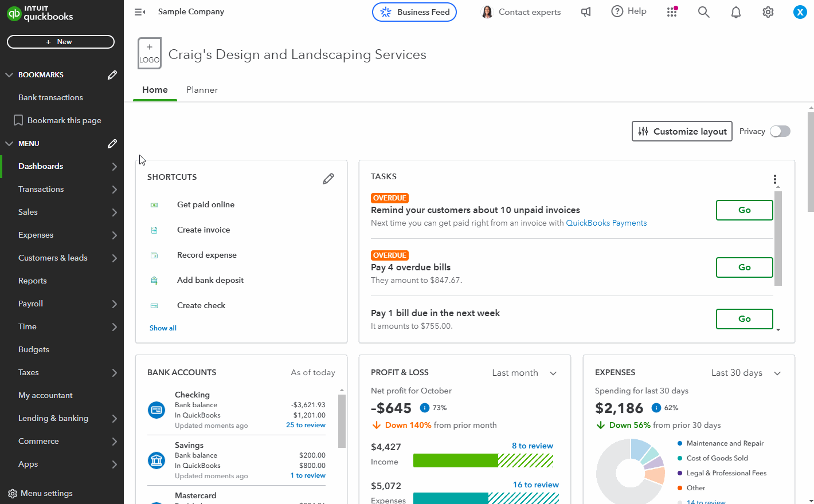Open the Tasks three-dot menu

tap(775, 179)
